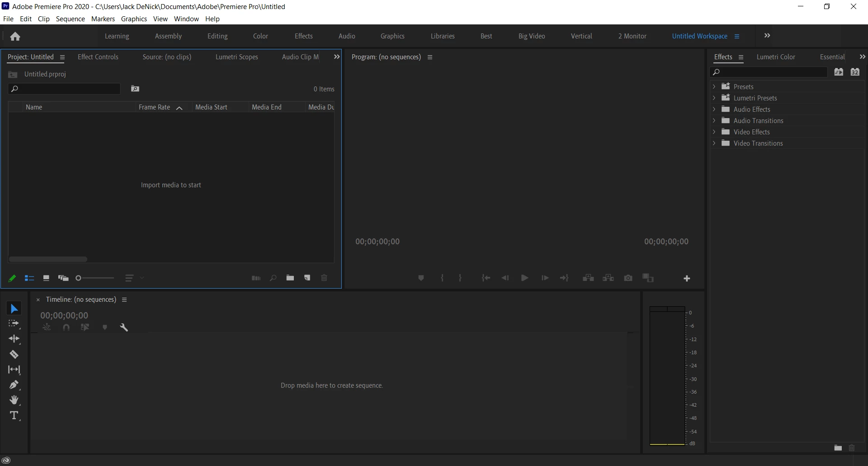Expand the Lumetri Presets folder

point(714,98)
